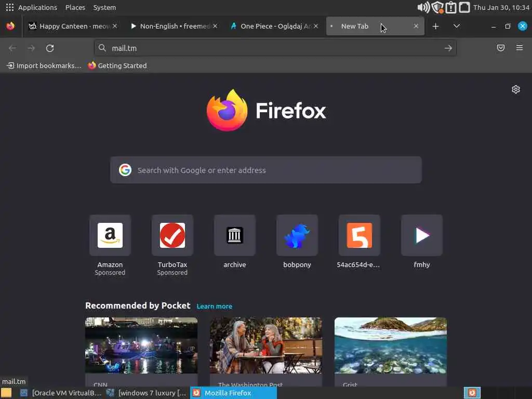
Task: Open Import bookmarks bookmark
Action: 44,66
